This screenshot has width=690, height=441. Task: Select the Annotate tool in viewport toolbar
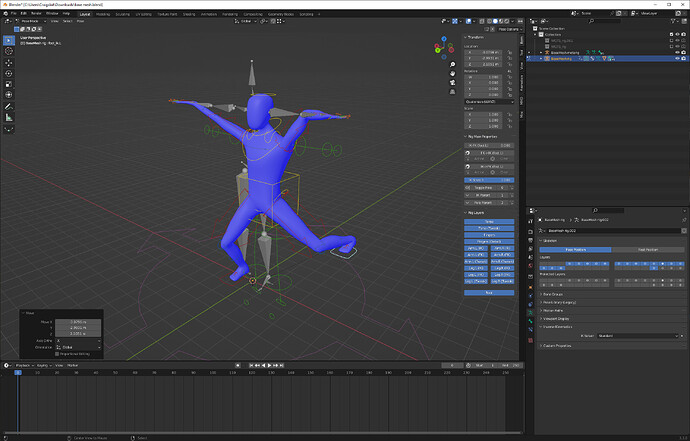[9, 107]
